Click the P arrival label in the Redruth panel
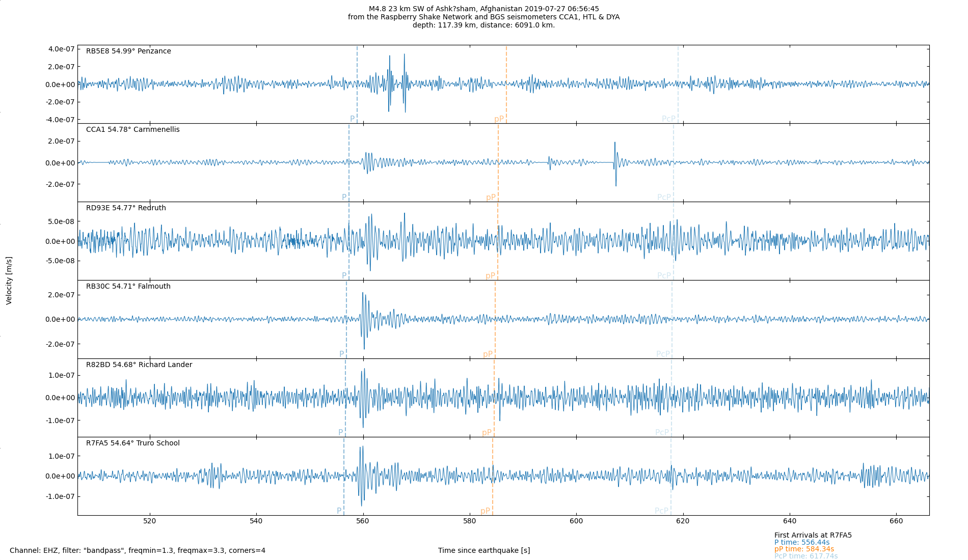The image size is (968, 560). pyautogui.click(x=344, y=276)
